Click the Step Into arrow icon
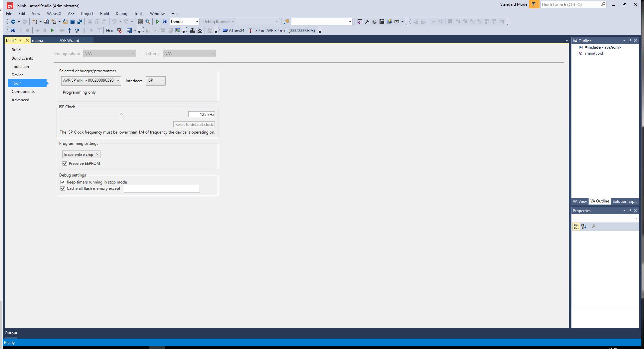 point(69,31)
